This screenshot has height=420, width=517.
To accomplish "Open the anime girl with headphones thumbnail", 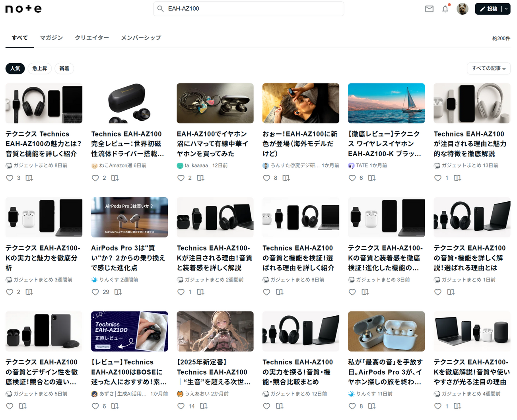I will point(215,331).
